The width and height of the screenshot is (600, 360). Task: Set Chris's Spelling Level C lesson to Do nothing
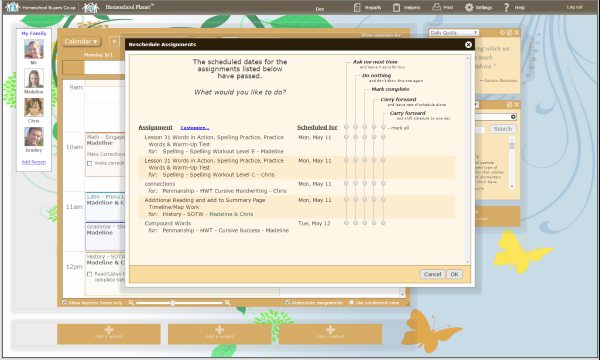coord(355,160)
